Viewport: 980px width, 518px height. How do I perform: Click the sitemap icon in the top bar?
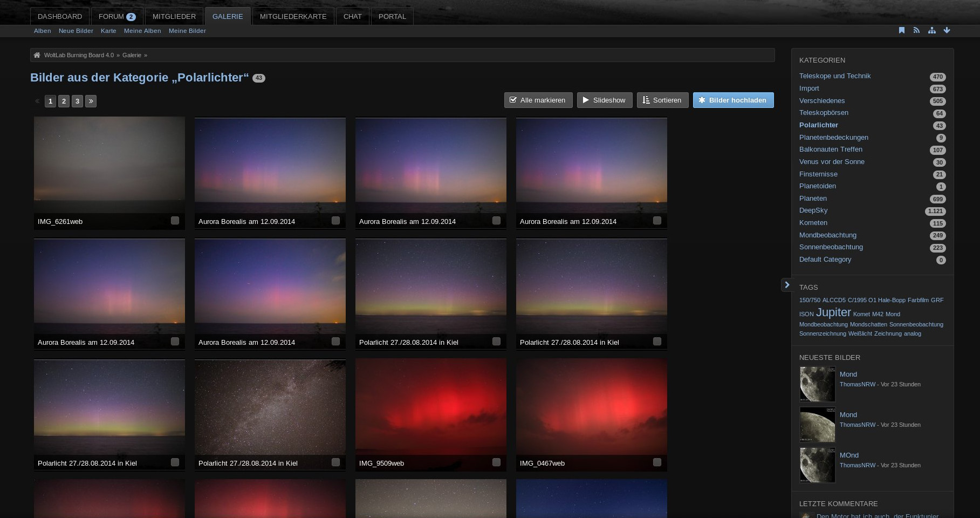[x=931, y=30]
